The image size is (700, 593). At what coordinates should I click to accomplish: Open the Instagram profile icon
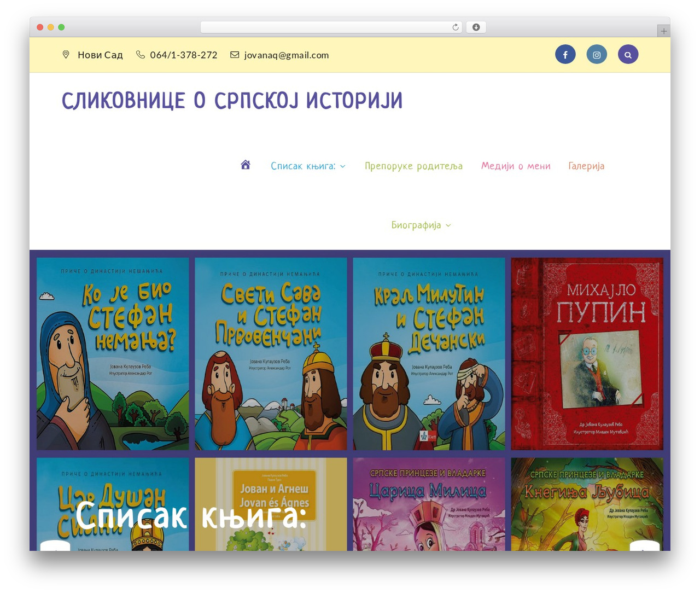pyautogui.click(x=597, y=54)
